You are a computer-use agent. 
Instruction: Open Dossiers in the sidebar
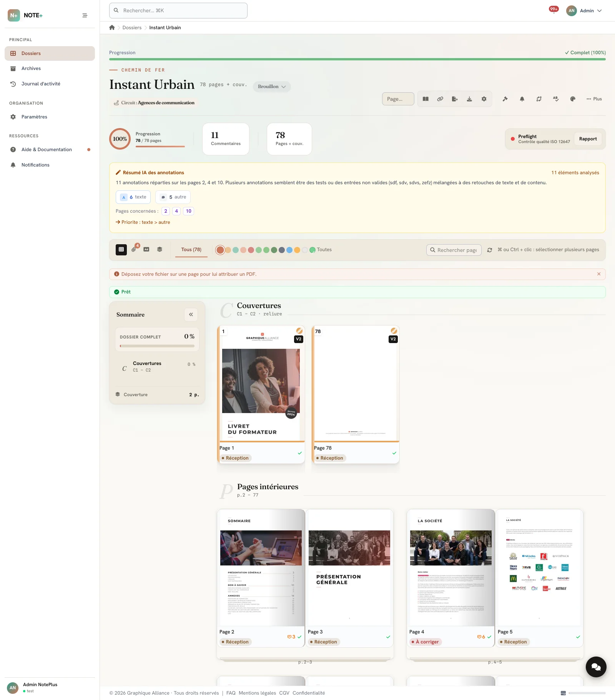coord(50,53)
